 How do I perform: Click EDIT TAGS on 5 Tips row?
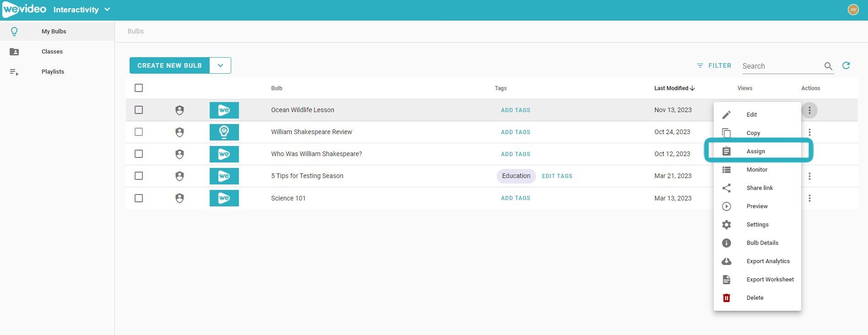(x=557, y=176)
